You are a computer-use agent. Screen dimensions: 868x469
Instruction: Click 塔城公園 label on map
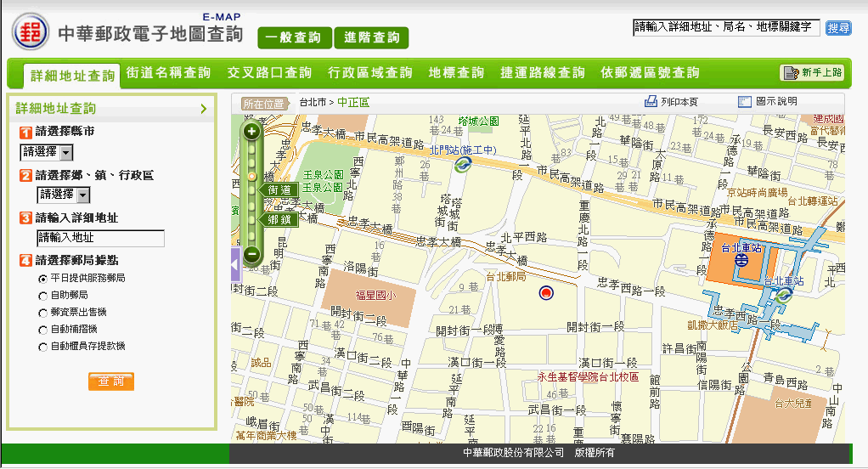pos(479,121)
